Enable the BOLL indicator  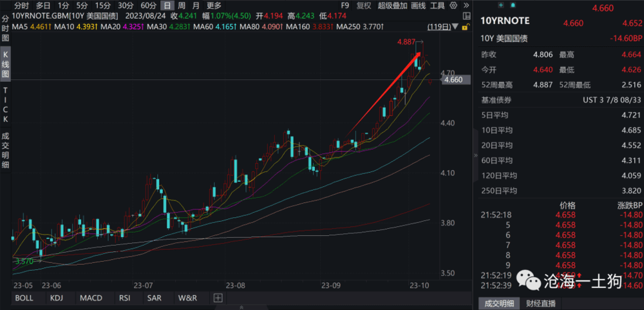click(x=24, y=298)
